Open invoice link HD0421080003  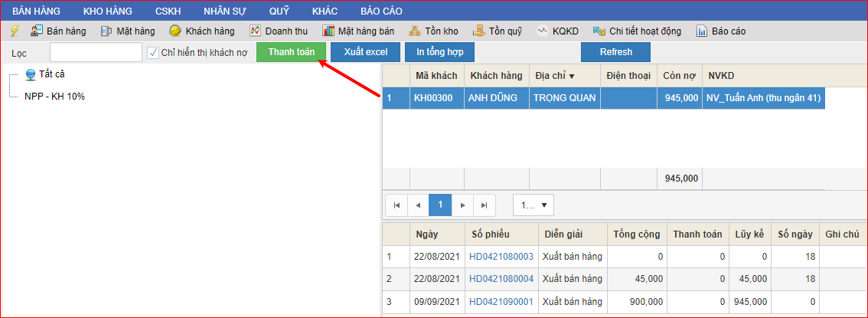(501, 257)
